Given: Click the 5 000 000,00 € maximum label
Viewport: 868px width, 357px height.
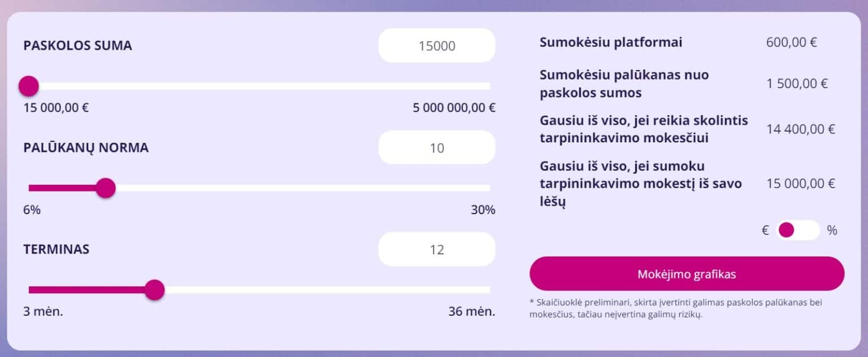Looking at the screenshot, I should 454,108.
